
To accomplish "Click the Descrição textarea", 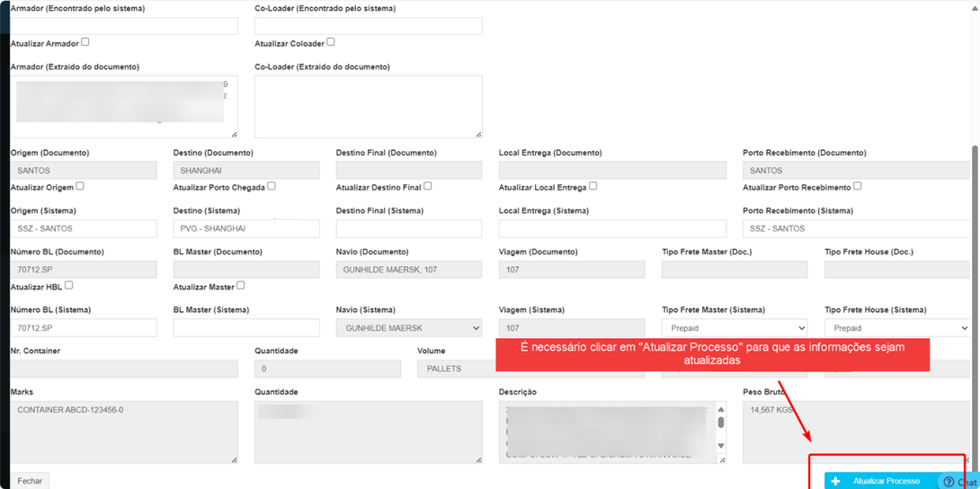I will (612, 432).
